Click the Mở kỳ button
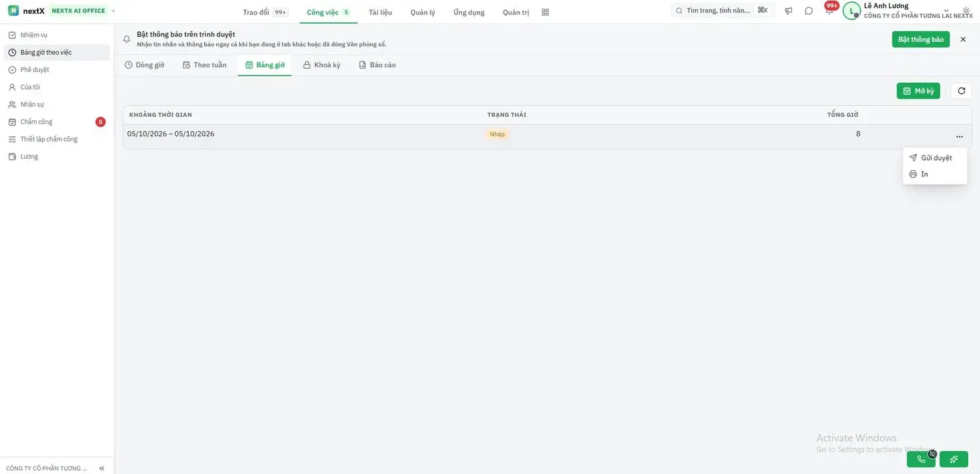This screenshot has width=980, height=474. [918, 91]
